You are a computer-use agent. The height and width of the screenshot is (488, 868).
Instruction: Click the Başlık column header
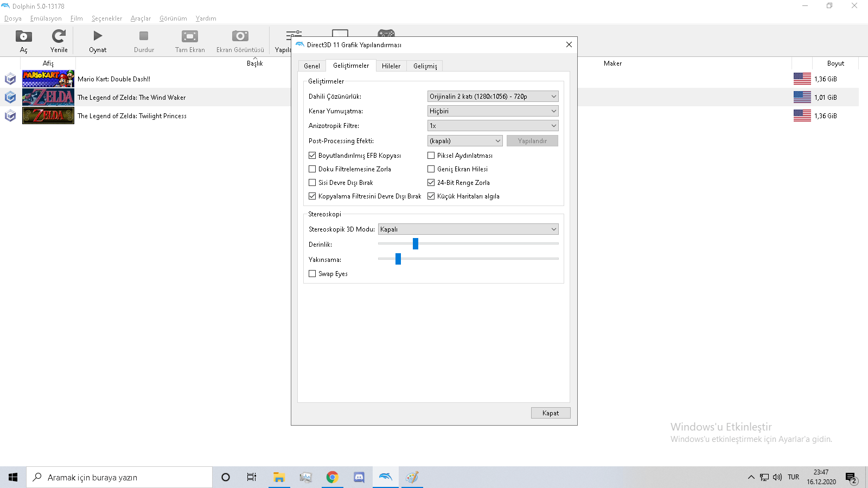[x=254, y=63]
